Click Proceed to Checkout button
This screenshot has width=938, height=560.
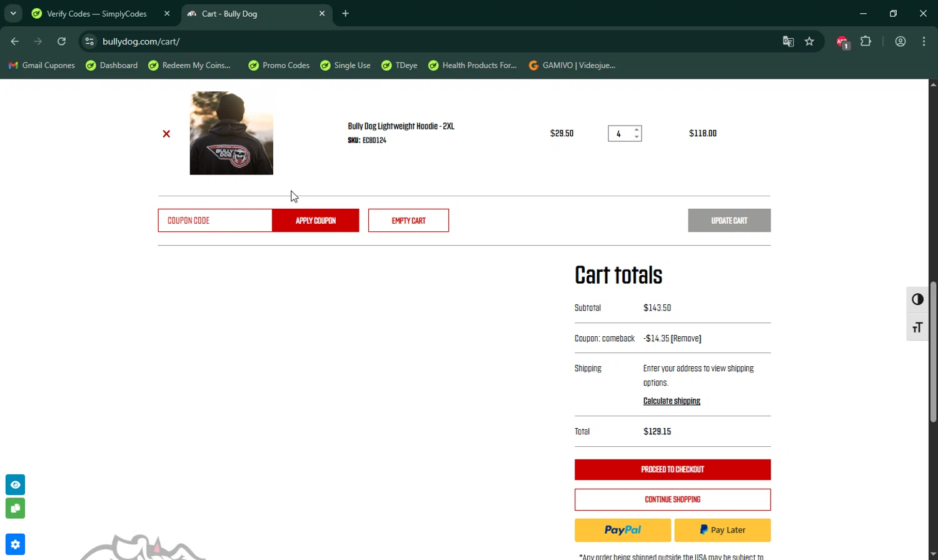pos(673,469)
